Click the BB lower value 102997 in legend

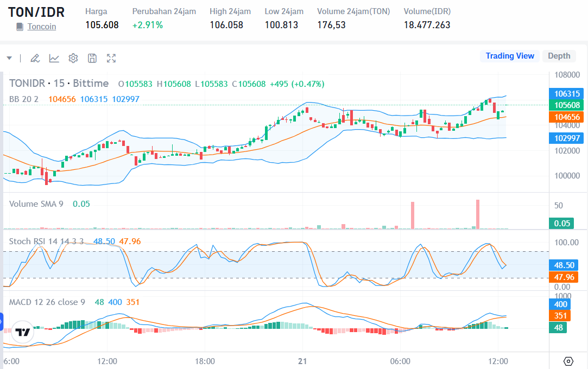125,99
